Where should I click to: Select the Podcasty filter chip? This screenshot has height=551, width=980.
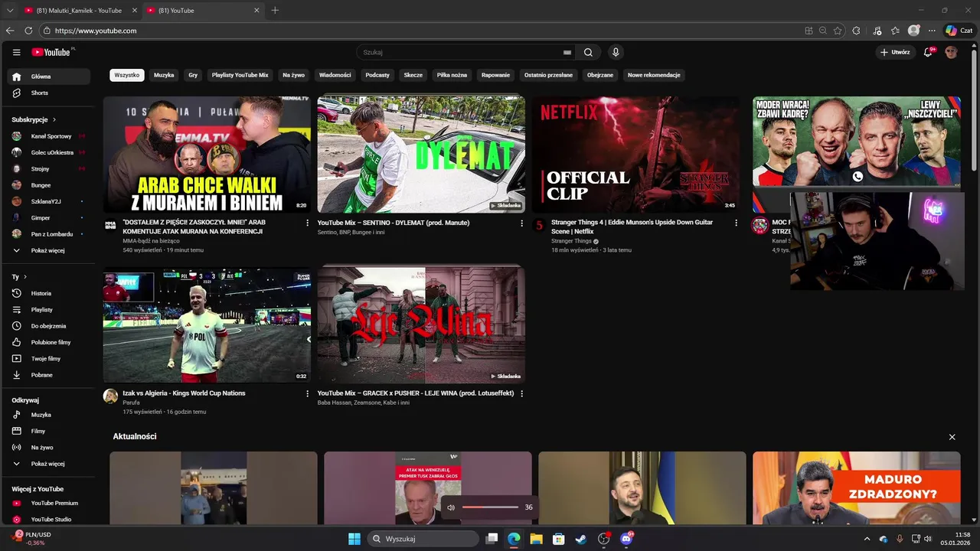[x=377, y=75]
